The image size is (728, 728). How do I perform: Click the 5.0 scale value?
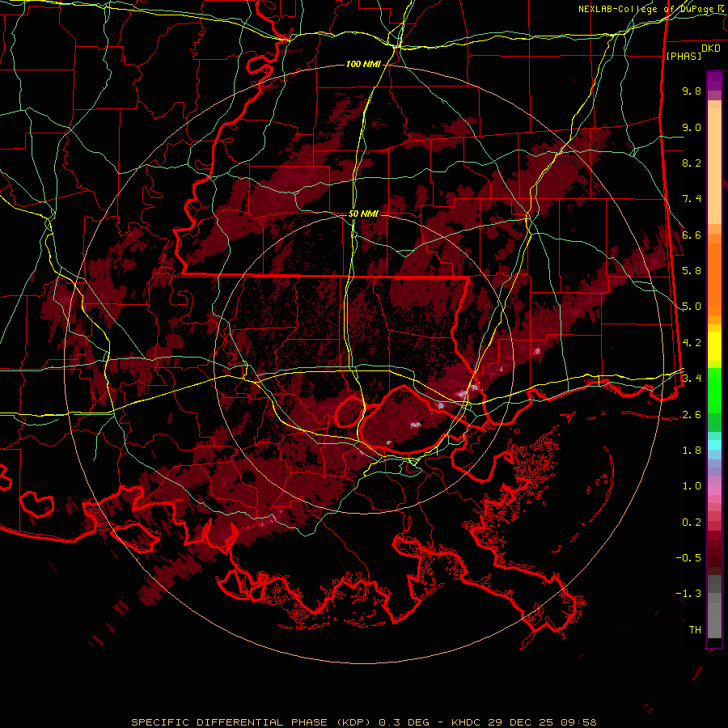click(x=692, y=307)
